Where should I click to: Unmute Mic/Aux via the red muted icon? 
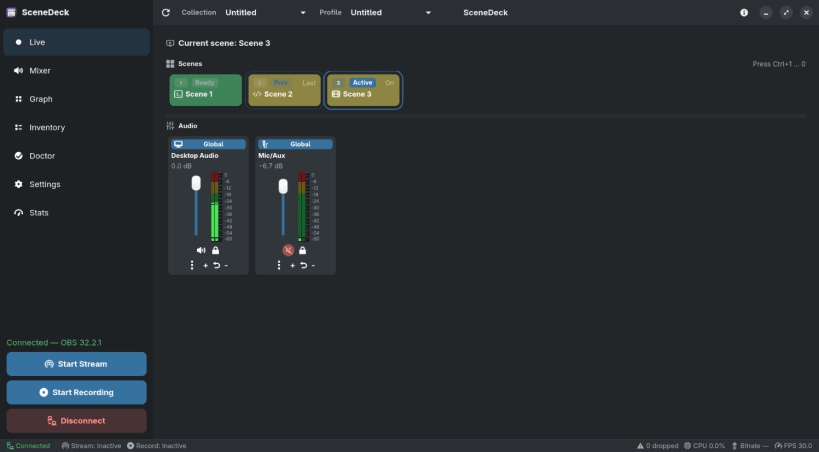pyautogui.click(x=288, y=250)
